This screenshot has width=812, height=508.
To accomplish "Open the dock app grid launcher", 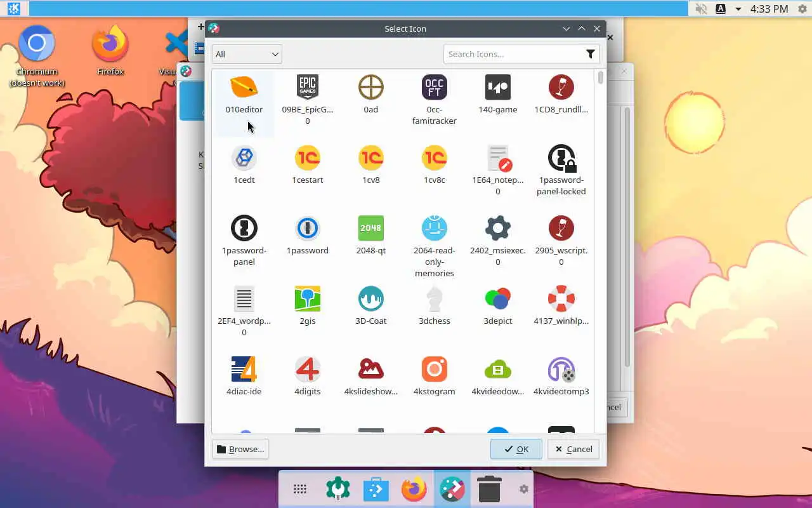I will tap(300, 489).
